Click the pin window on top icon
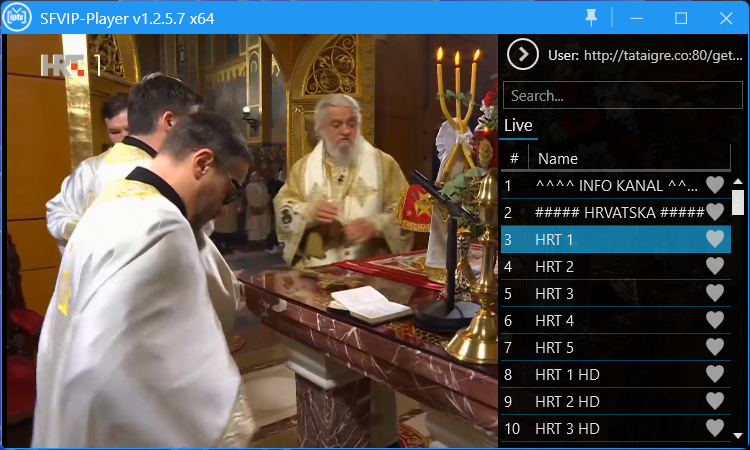Image resolution: width=750 pixels, height=450 pixels. [x=591, y=17]
